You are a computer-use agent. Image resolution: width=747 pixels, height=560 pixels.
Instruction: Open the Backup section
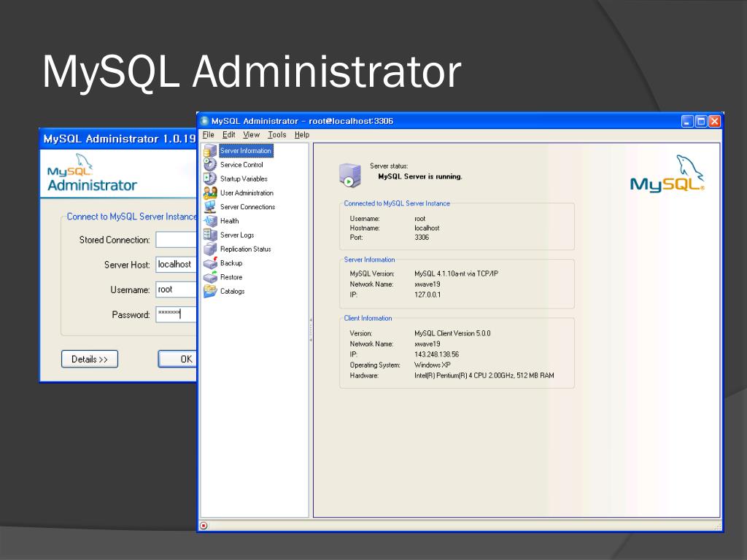pos(231,262)
